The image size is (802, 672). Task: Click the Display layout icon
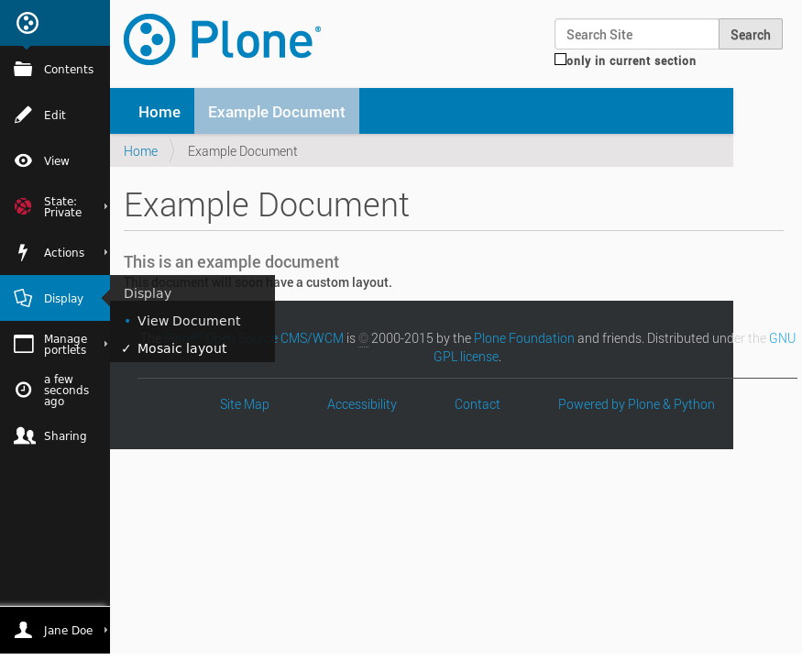click(x=22, y=298)
